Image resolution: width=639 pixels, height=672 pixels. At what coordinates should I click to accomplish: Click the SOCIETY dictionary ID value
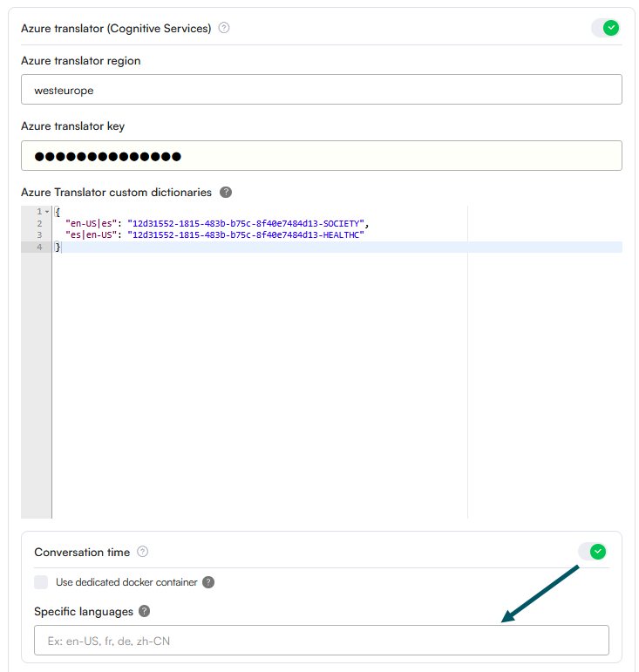[x=246, y=224]
